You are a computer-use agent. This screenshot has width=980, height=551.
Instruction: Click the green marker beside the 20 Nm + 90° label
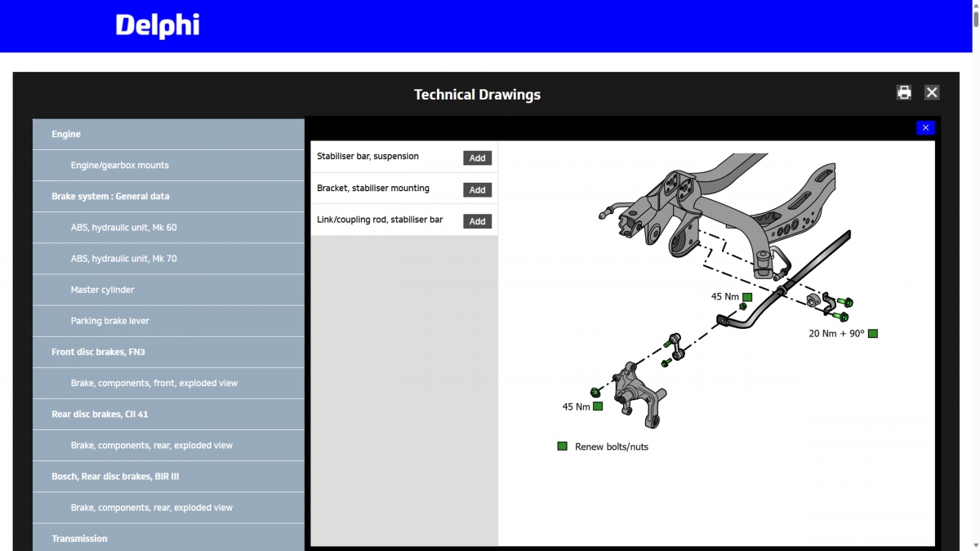(x=872, y=333)
